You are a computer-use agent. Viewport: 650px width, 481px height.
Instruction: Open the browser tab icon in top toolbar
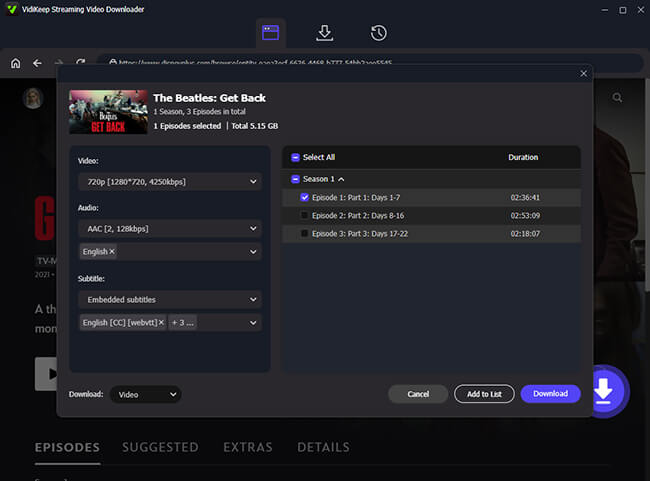tap(270, 33)
